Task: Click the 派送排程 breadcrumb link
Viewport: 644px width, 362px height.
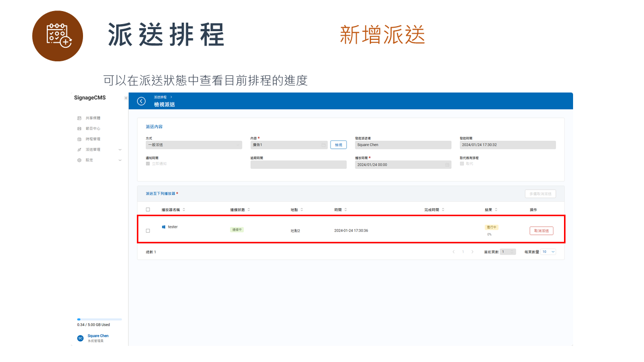Action: [160, 97]
